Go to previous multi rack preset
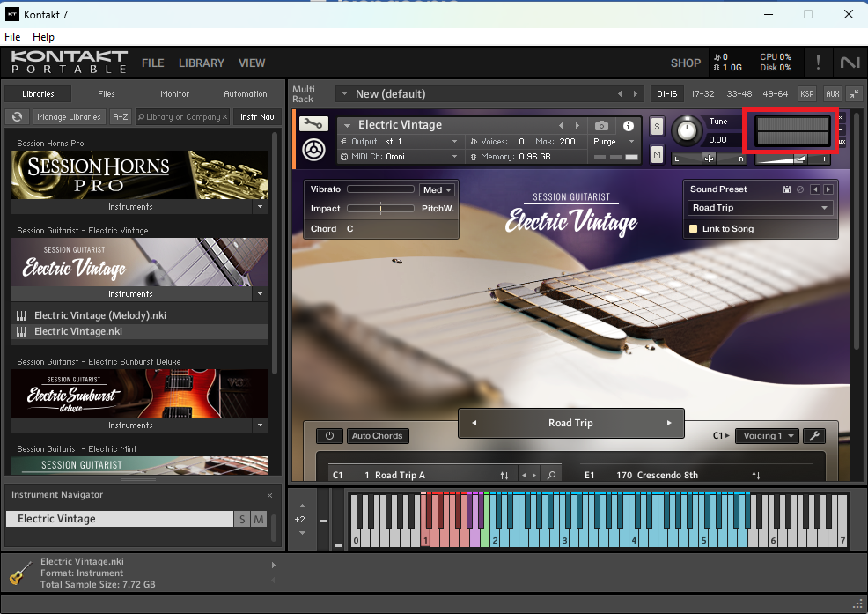This screenshot has height=614, width=868. [x=620, y=94]
